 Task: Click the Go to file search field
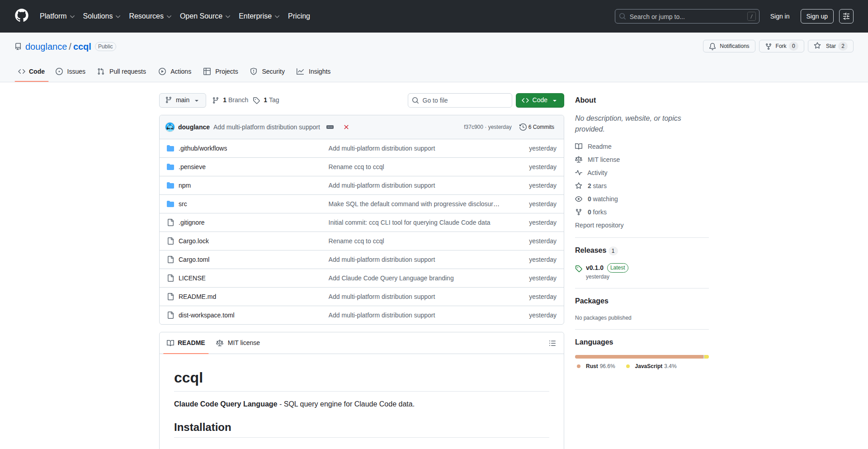[460, 100]
